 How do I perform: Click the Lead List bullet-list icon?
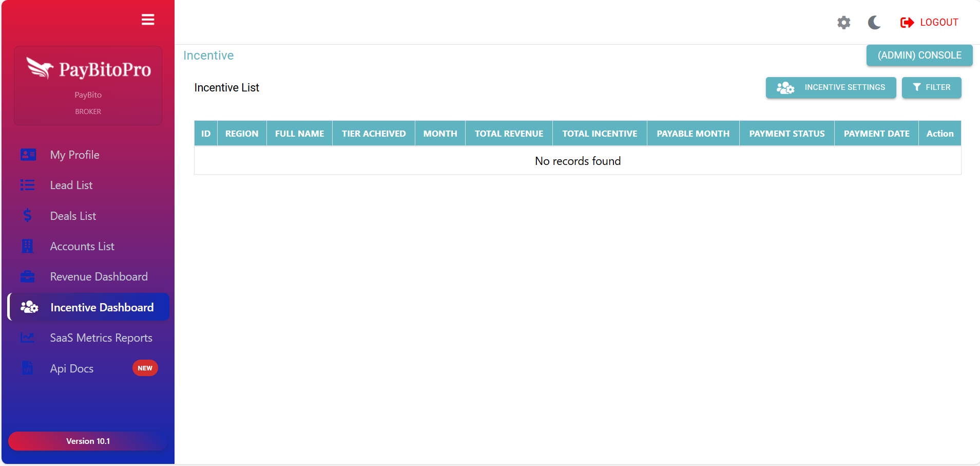click(28, 185)
